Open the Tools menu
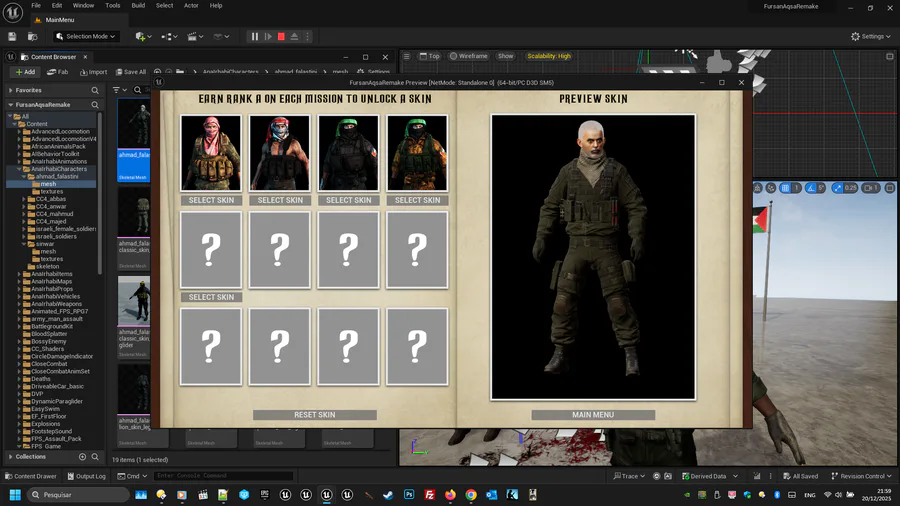 click(x=112, y=5)
